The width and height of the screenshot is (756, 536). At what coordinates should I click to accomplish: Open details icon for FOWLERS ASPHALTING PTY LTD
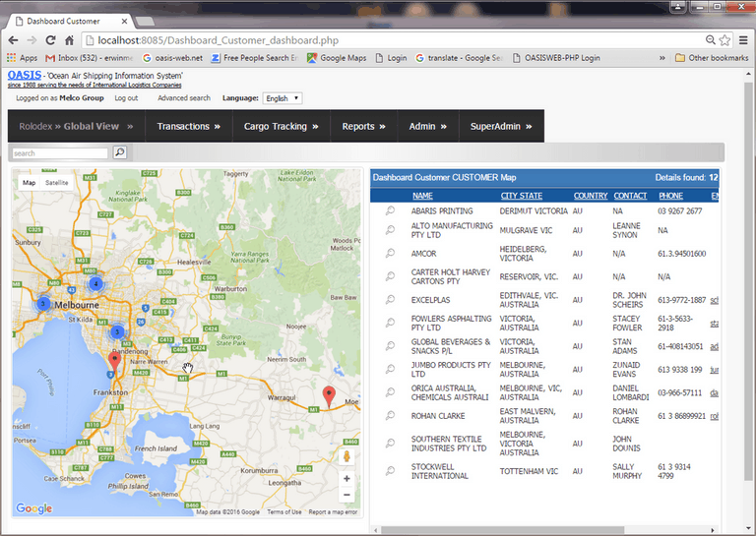[390, 323]
